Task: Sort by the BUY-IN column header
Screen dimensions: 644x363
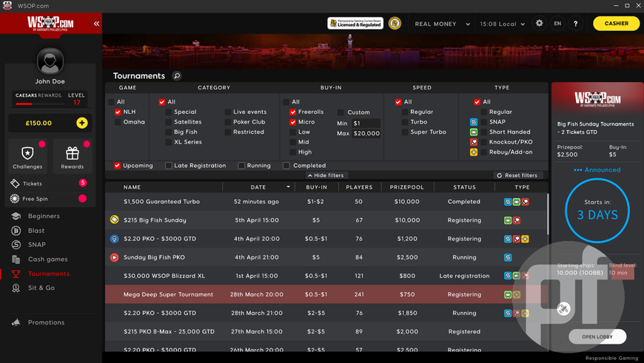Action: 316,187
